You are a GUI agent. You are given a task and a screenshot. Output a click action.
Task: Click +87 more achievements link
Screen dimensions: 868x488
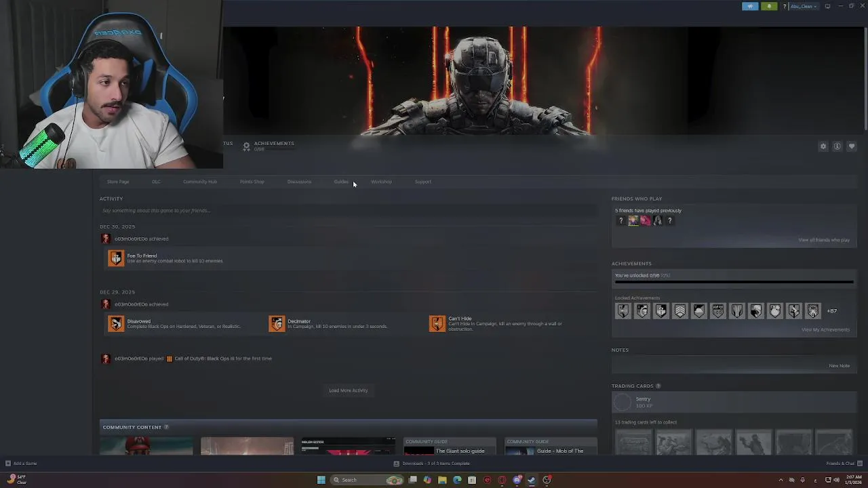pos(832,311)
